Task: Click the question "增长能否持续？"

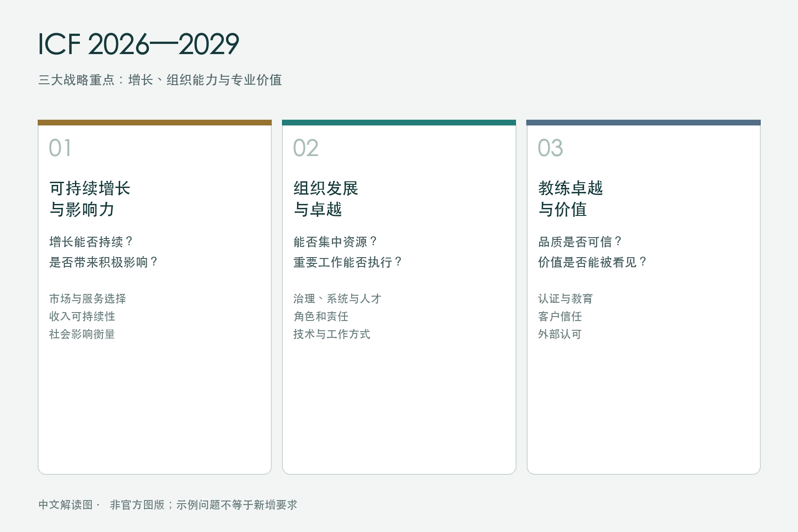Action: 91,242
